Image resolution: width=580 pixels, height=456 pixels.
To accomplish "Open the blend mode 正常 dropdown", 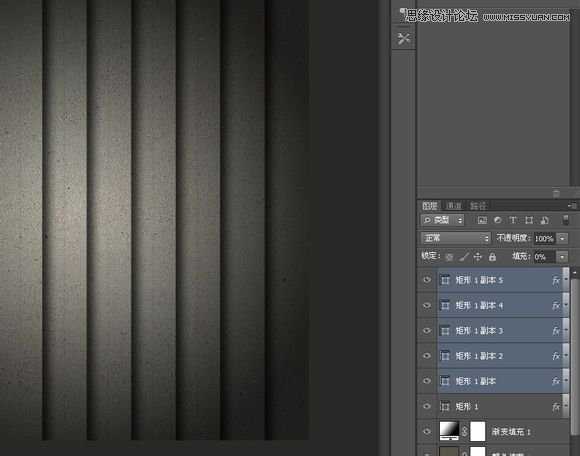I will pos(455,238).
